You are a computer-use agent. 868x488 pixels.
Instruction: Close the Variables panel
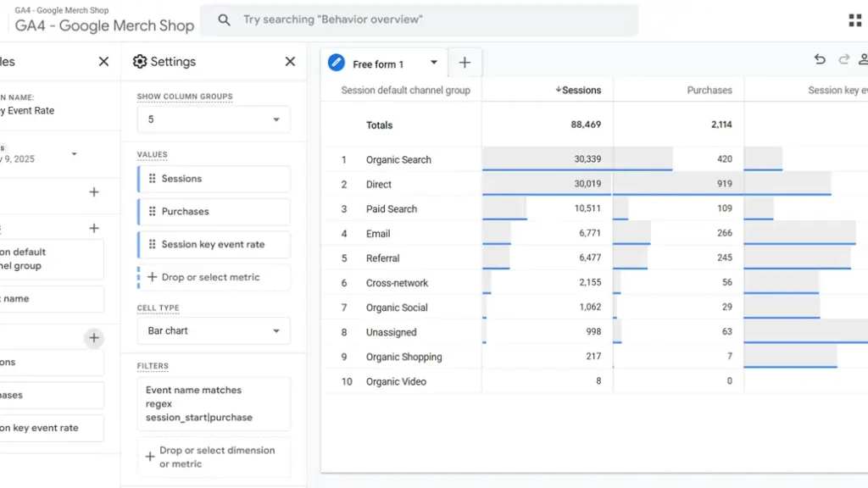coord(103,62)
